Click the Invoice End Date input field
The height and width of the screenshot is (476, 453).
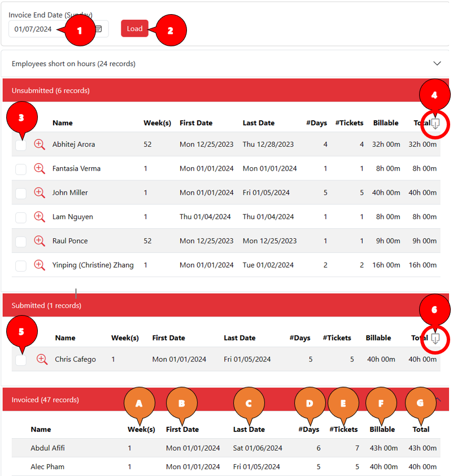(x=58, y=29)
